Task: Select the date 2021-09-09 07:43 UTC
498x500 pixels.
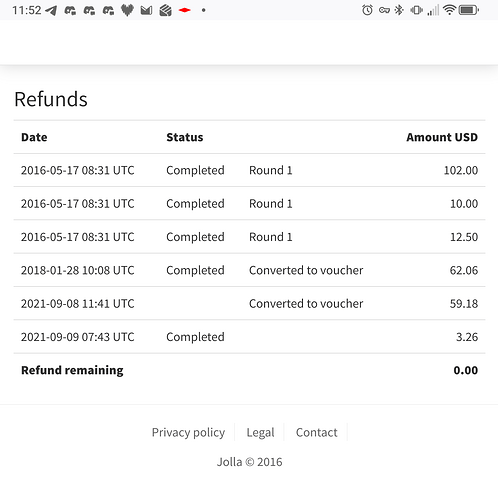Action: (78, 337)
